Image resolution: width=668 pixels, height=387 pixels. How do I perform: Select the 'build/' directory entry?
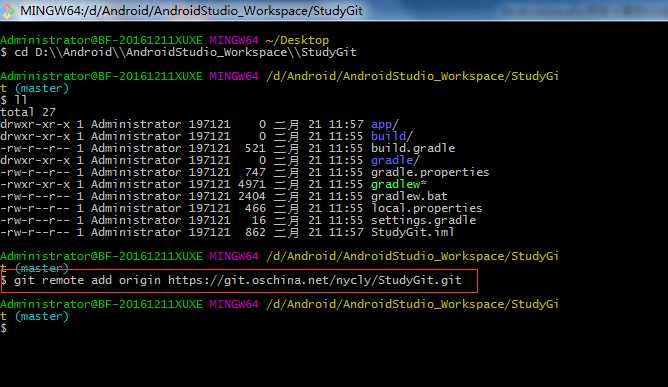pos(392,136)
